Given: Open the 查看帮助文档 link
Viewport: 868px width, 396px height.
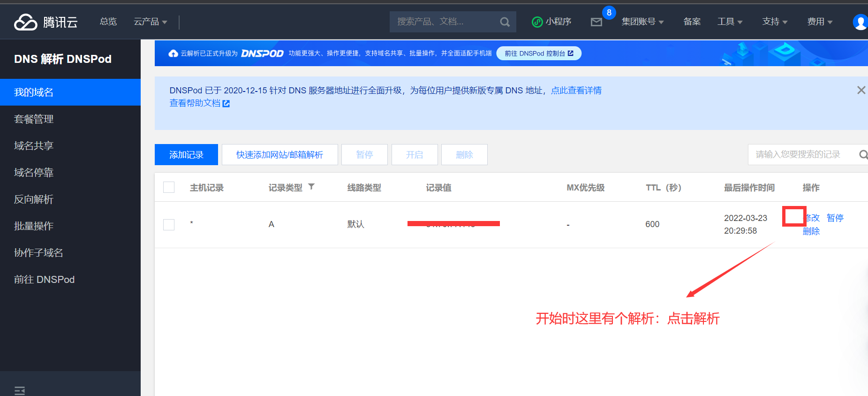Looking at the screenshot, I should [195, 103].
